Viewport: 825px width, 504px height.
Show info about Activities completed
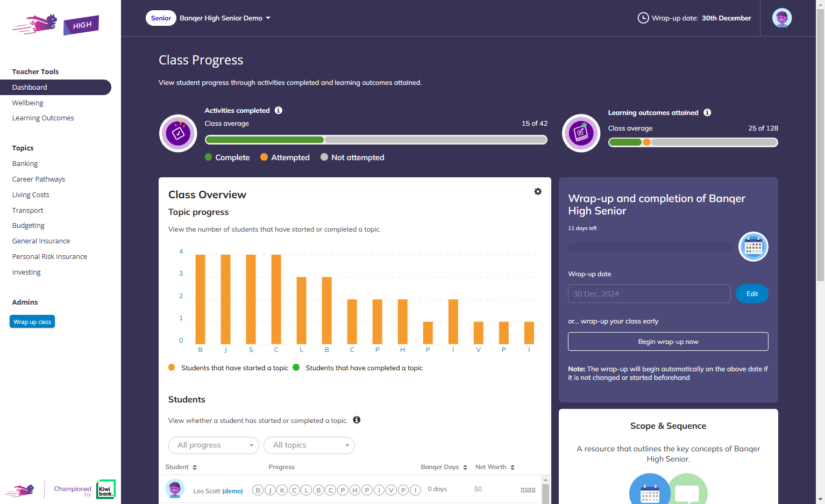coord(279,110)
